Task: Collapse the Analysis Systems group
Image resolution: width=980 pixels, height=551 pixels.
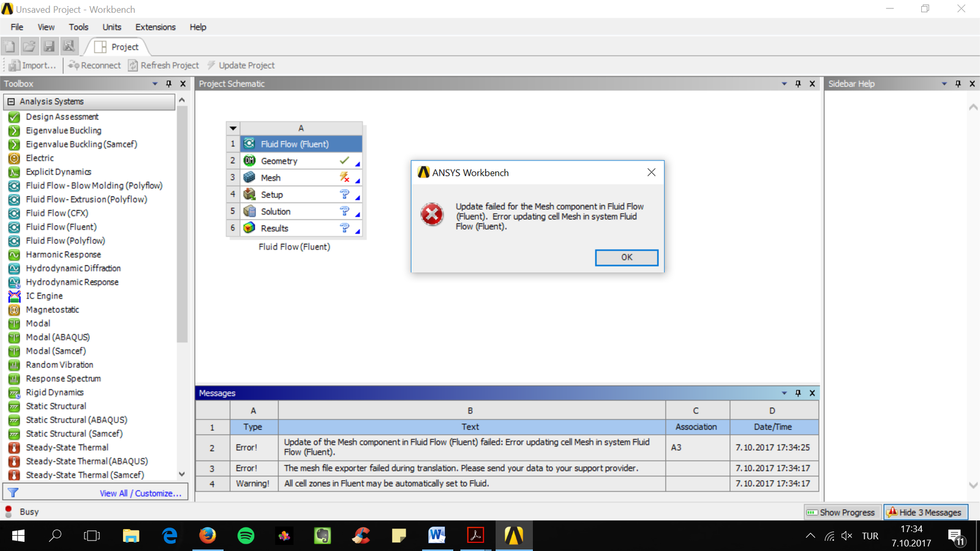Action: pyautogui.click(x=11, y=102)
